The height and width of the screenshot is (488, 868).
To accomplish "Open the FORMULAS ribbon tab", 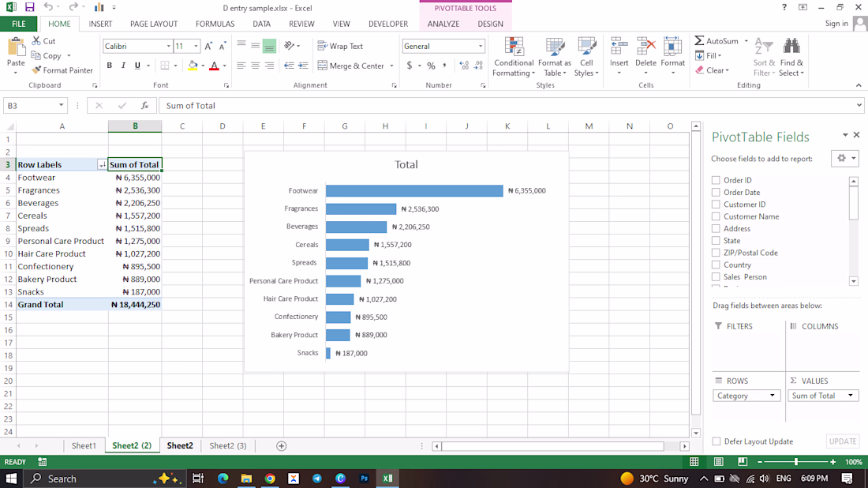I will click(x=215, y=24).
